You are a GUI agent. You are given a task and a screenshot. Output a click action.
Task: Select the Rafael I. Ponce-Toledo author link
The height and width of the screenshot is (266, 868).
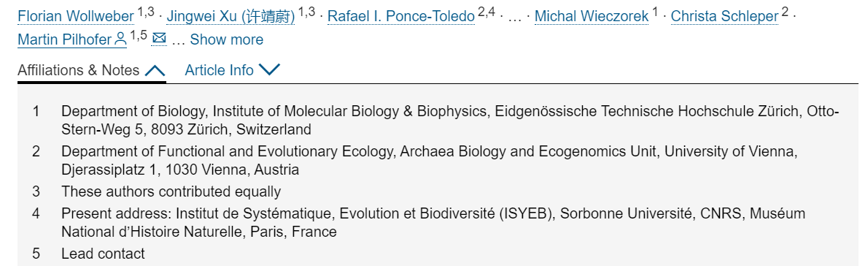400,17
